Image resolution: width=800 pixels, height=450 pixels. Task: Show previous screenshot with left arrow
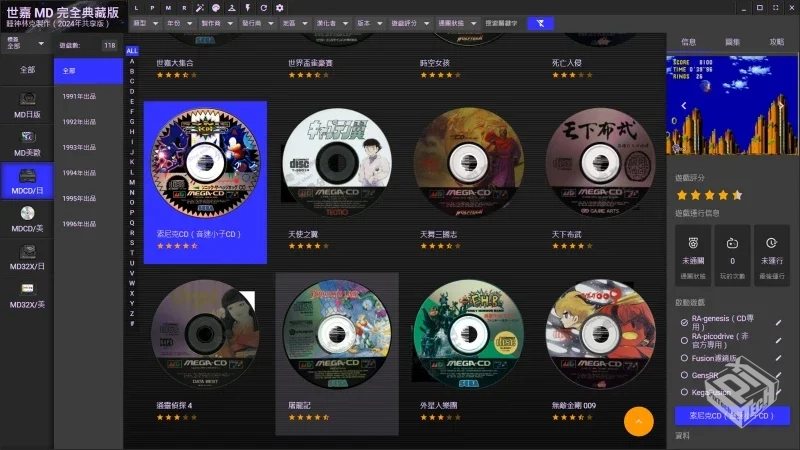coord(684,106)
